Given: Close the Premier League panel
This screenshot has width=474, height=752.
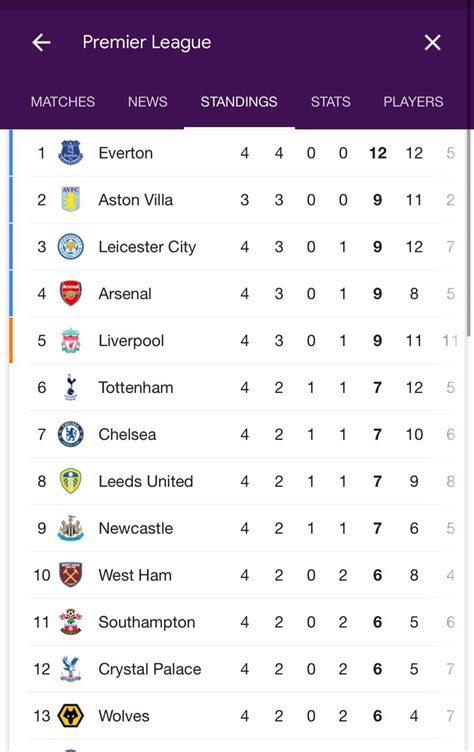Looking at the screenshot, I should 432,43.
